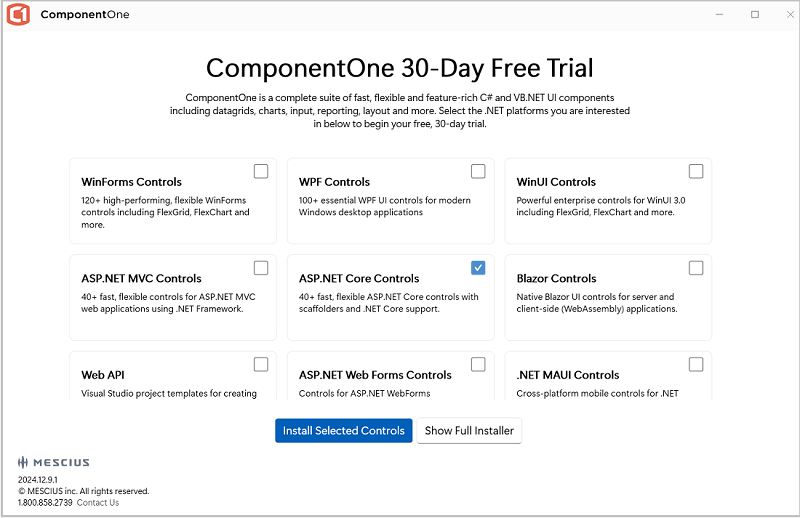This screenshot has height=518, width=800.
Task: Check the Web API checkbox
Action: pyautogui.click(x=261, y=364)
